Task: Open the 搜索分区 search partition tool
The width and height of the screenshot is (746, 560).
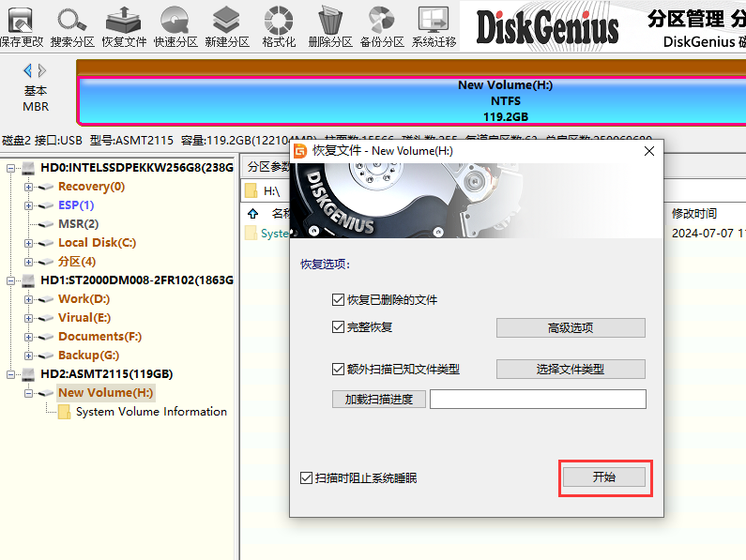Action: tap(72, 26)
